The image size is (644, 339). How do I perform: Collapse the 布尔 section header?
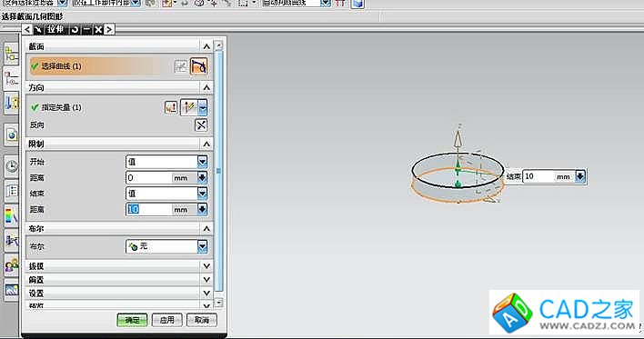206,229
